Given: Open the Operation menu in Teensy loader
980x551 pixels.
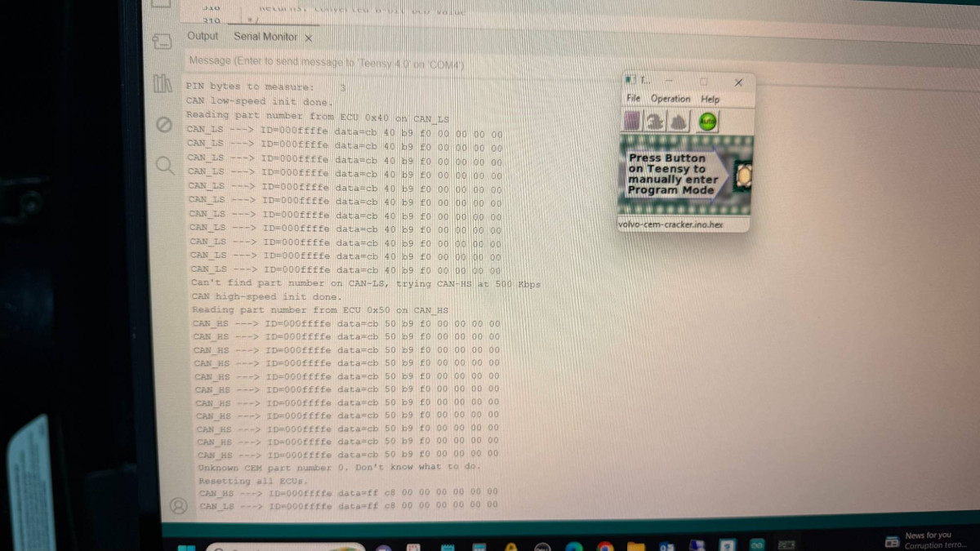Looking at the screenshot, I should tap(670, 98).
